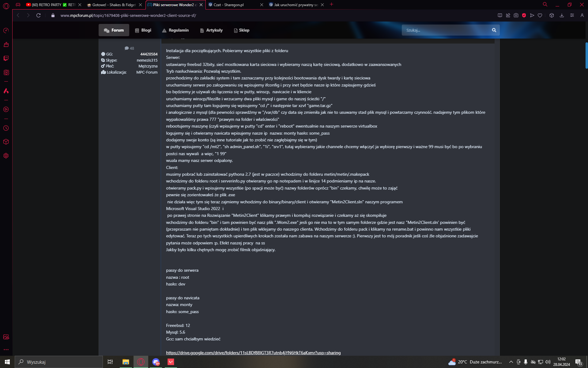This screenshot has width=588, height=368.
Task: Open the ad blocker shield icon
Action: [524, 15]
